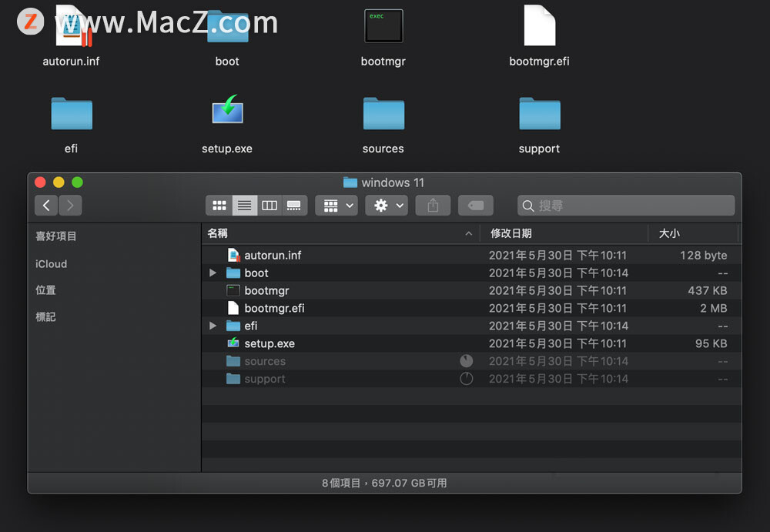The height and width of the screenshot is (532, 770).
Task: Click the iCloud sidebar section
Action: tap(51, 264)
